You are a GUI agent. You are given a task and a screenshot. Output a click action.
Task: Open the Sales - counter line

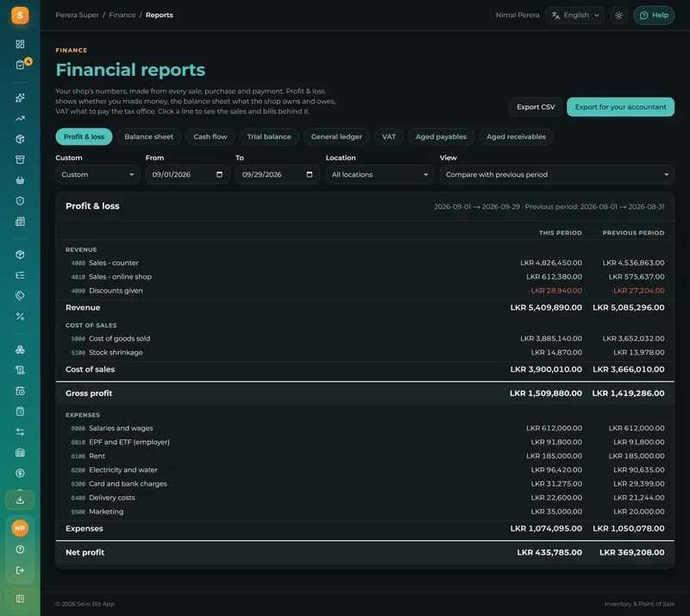pos(365,263)
